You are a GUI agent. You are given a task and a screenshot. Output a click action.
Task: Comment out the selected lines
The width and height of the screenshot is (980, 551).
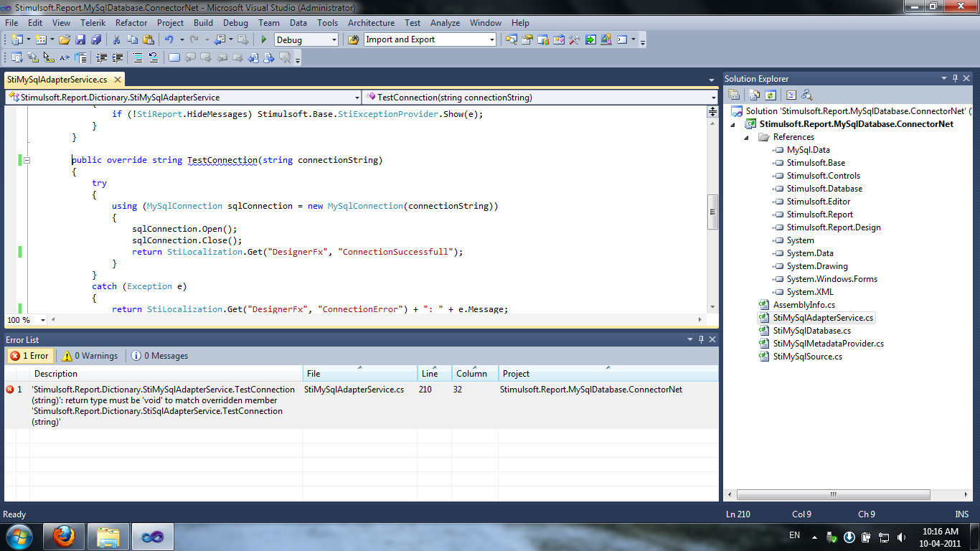pyautogui.click(x=137, y=58)
